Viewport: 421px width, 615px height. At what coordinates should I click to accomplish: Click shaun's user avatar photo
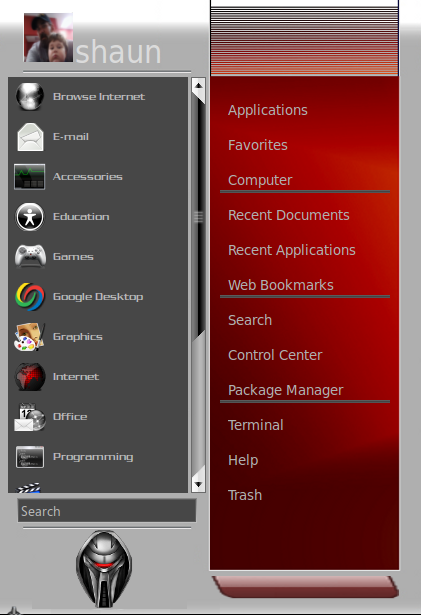[x=48, y=38]
